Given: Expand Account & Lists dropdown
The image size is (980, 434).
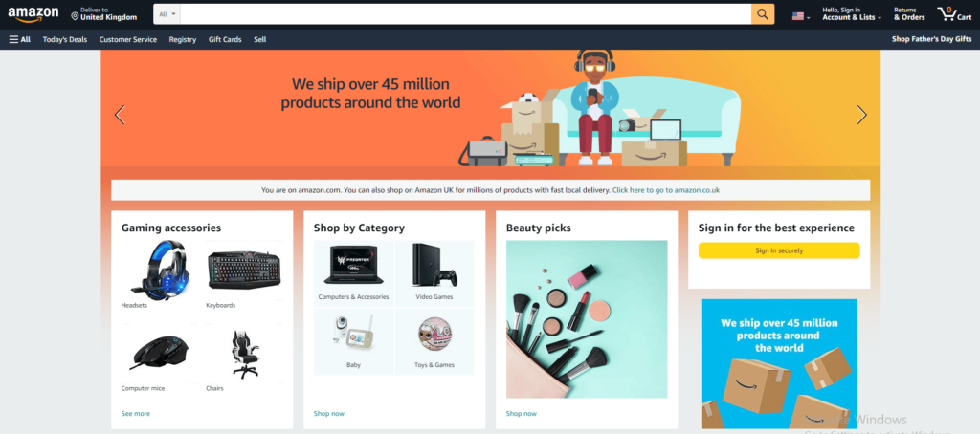Looking at the screenshot, I should tap(851, 13).
